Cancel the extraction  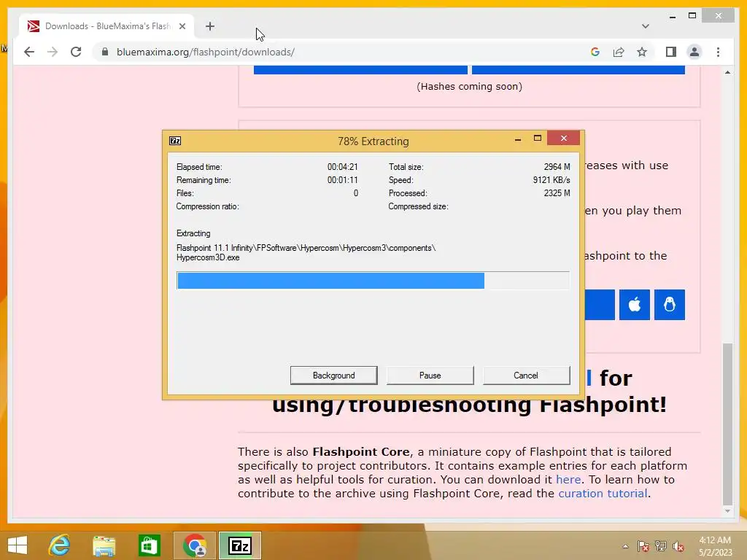tap(526, 376)
